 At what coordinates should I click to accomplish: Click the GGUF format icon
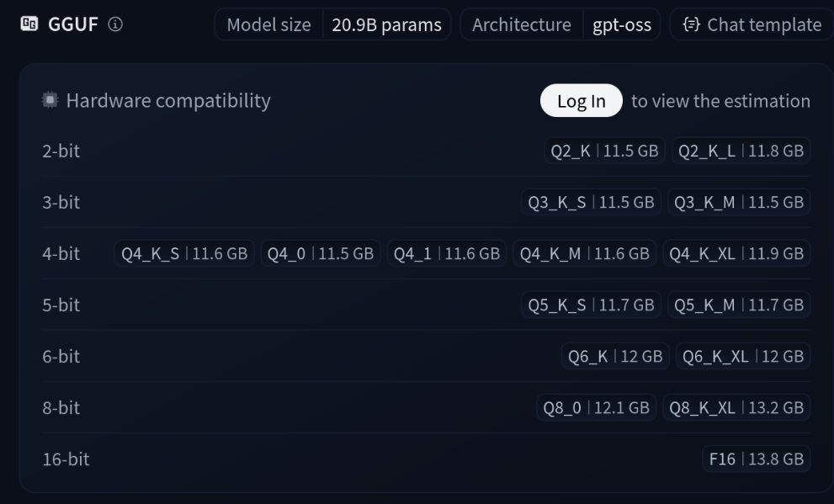pyautogui.click(x=27, y=24)
